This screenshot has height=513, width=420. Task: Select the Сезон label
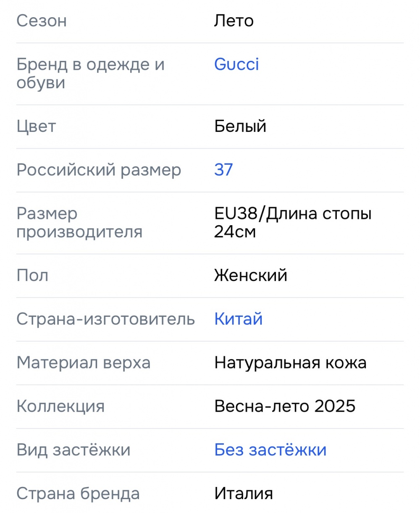[42, 21]
